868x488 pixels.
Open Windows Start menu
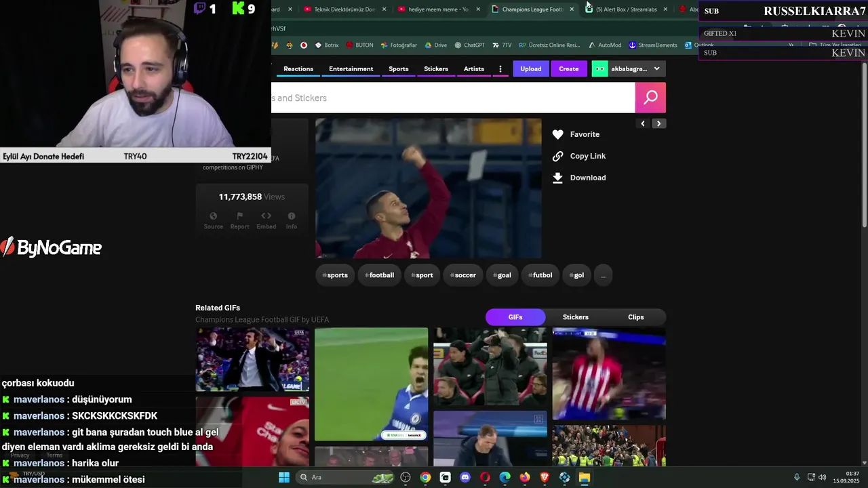click(284, 477)
